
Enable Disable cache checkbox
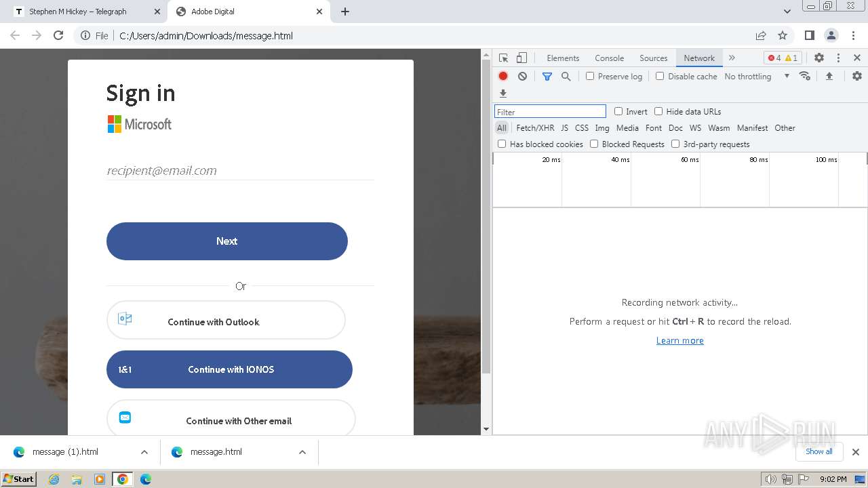coord(660,76)
